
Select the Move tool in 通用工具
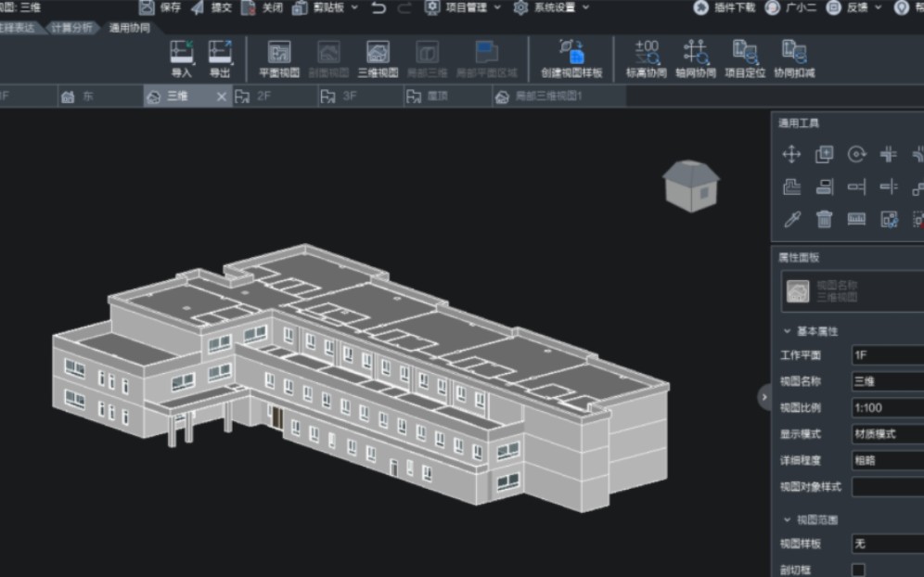(x=791, y=154)
